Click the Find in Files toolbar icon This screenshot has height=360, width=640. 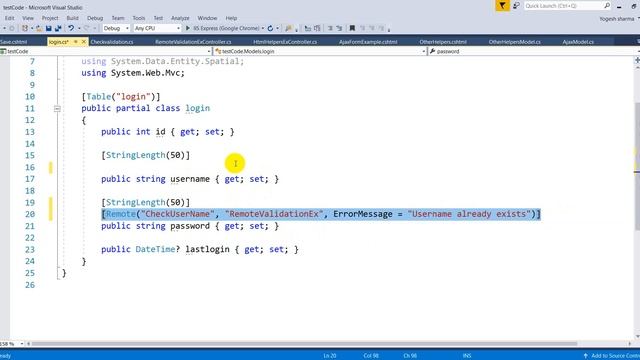point(289,28)
